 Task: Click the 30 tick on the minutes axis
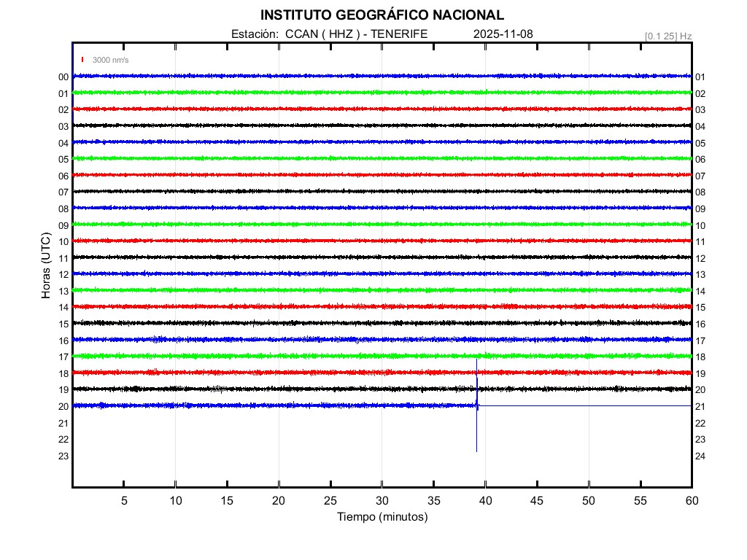click(x=382, y=501)
